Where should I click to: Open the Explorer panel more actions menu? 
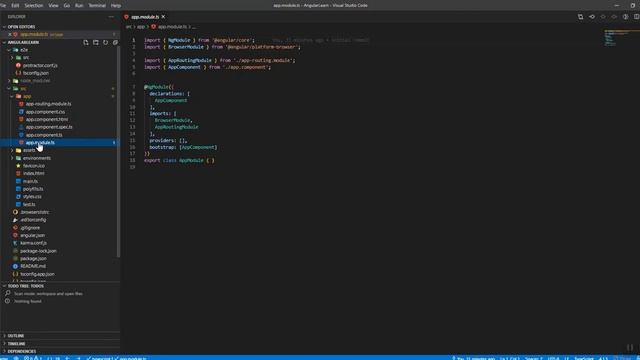pos(111,17)
